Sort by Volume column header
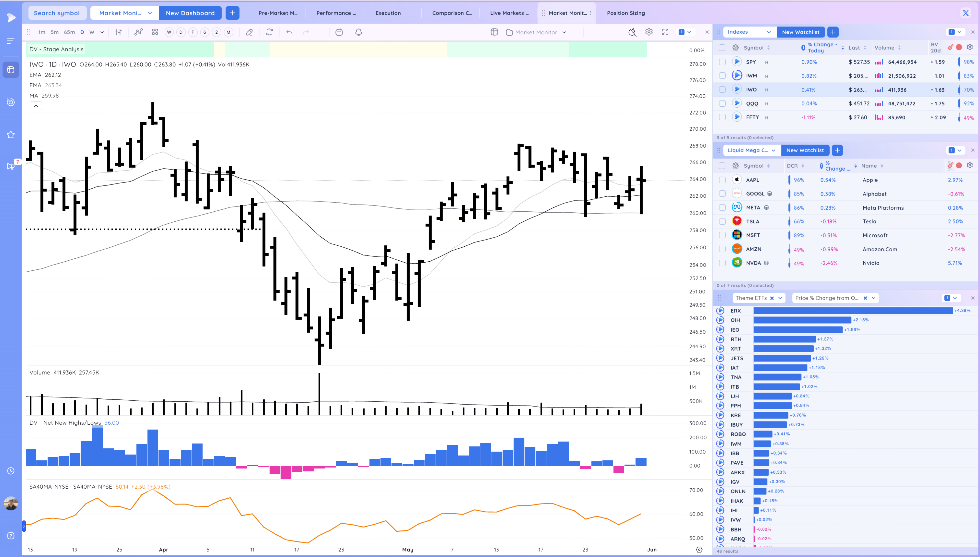Viewport: 980px width, 557px height. tap(887, 48)
